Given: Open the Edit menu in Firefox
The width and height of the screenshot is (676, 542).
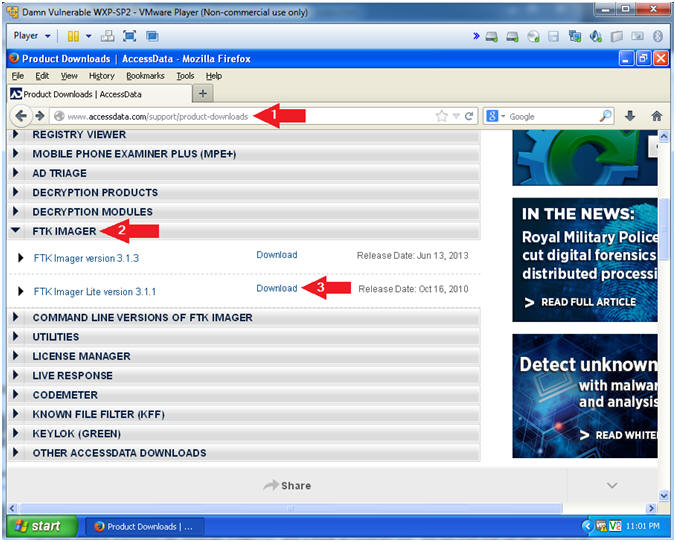Looking at the screenshot, I should pyautogui.click(x=42, y=76).
